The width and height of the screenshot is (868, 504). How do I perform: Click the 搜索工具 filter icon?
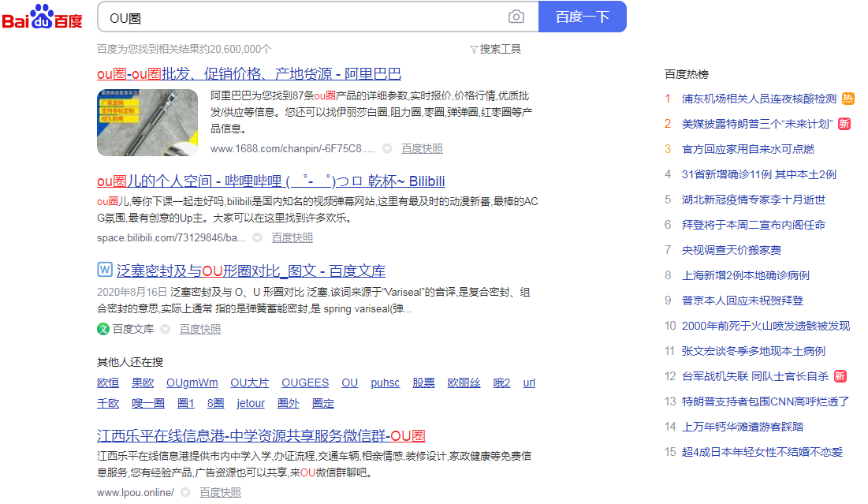(x=474, y=50)
